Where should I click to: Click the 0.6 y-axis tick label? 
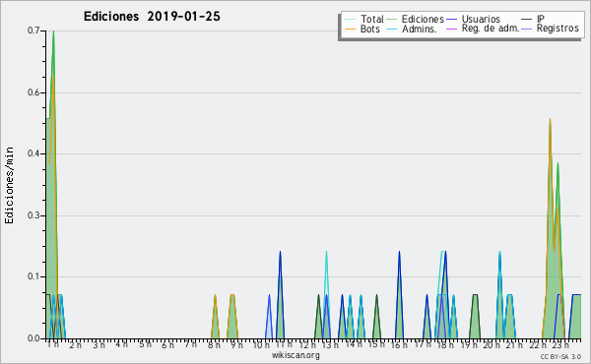(33, 92)
